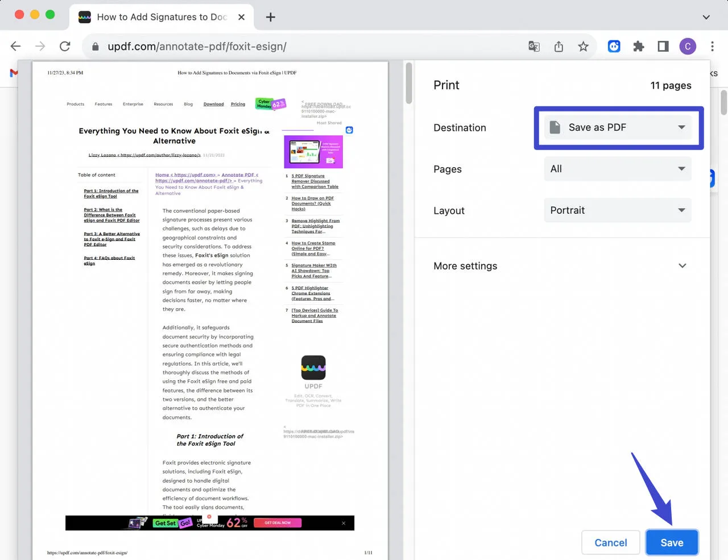Screen dimensions: 728x560
Task: Click the Save button
Action: pyautogui.click(x=672, y=542)
